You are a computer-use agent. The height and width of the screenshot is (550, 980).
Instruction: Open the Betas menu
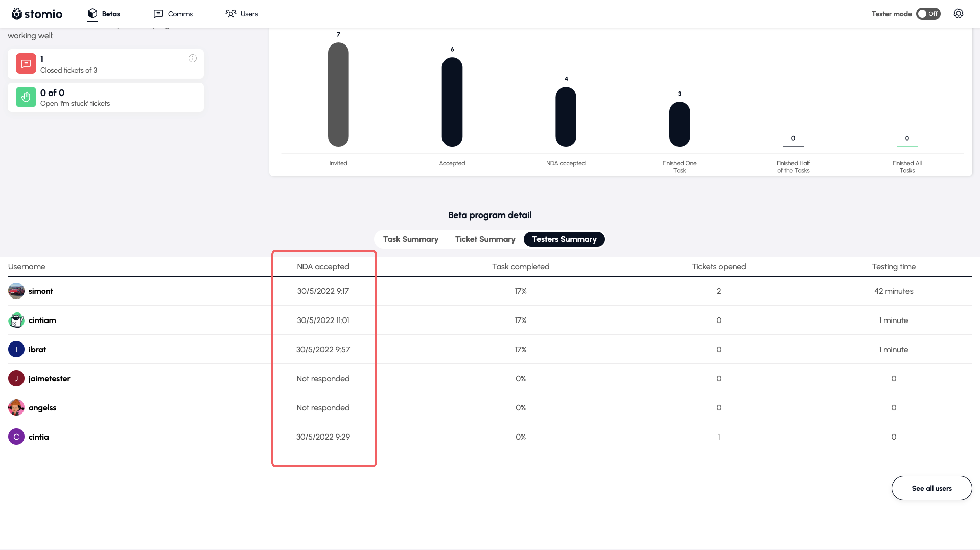tap(103, 14)
